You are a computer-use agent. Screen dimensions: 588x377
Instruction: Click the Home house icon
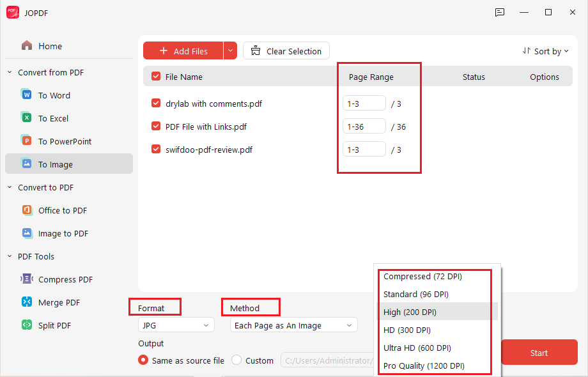click(x=27, y=46)
